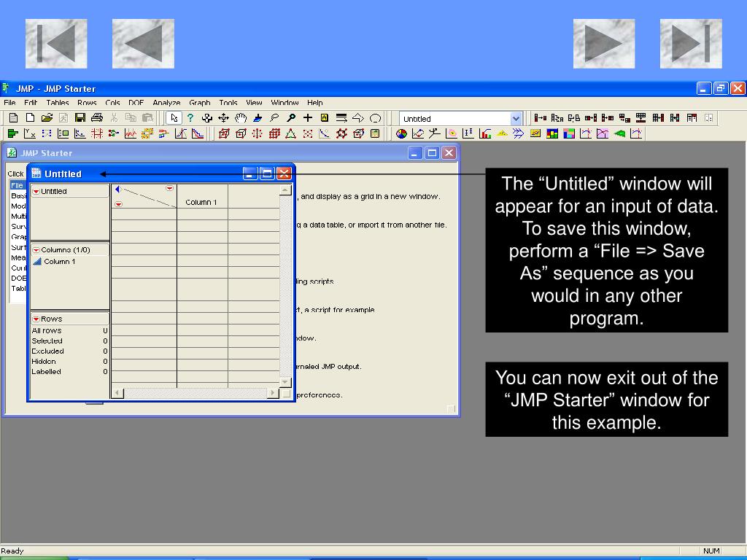This screenshot has width=747, height=560.
Task: Open the DOE menu in the menu bar
Action: coord(136,102)
